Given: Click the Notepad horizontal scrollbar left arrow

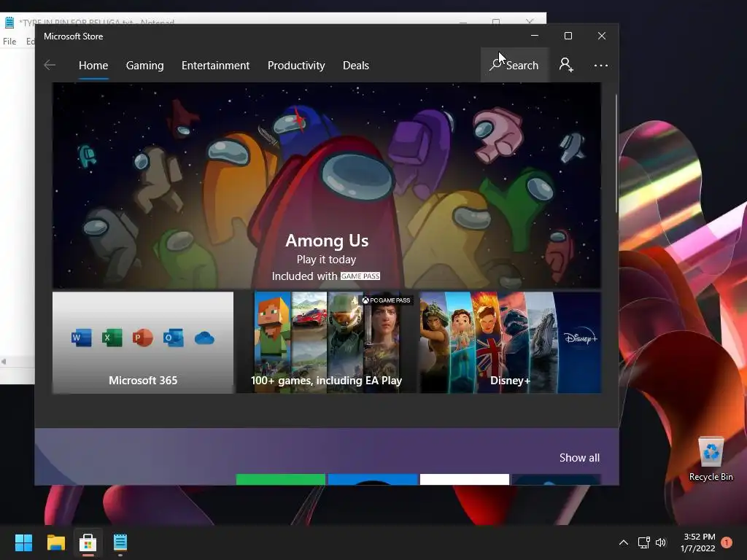Looking at the screenshot, I should [x=4, y=362].
